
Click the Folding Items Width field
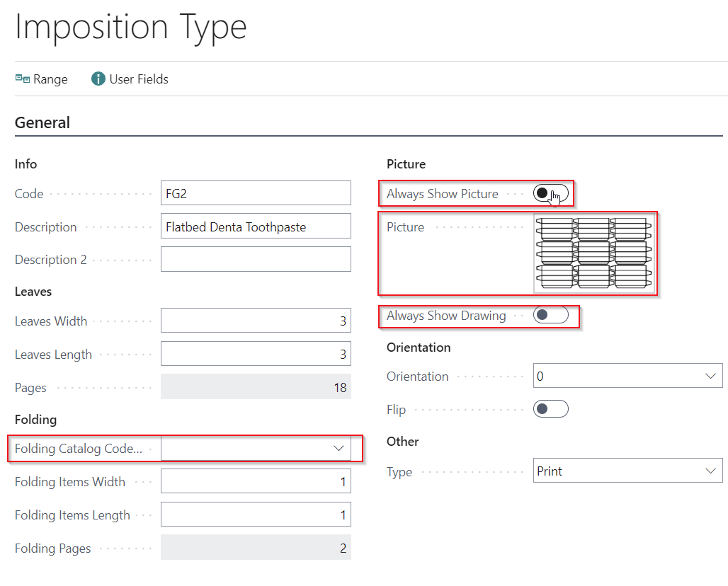pyautogui.click(x=256, y=481)
